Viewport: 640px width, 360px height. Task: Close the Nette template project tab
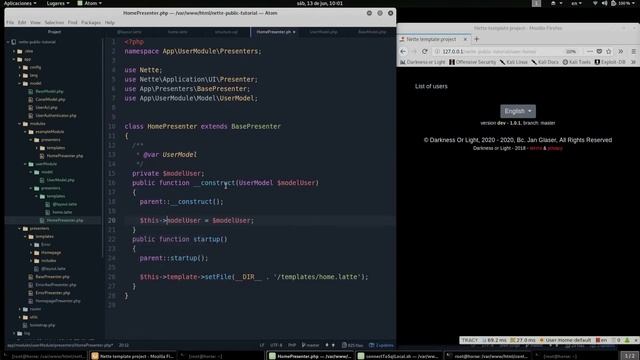pyautogui.click(x=465, y=39)
